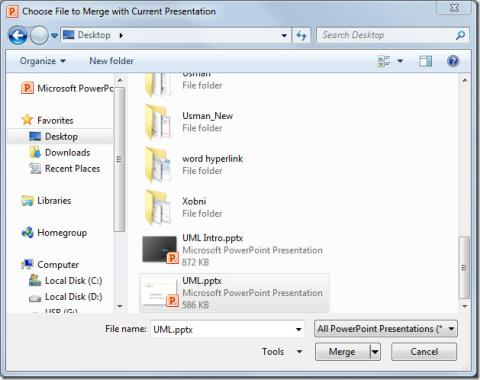Select Computer in the navigation pane
The image size is (480, 380).
[58, 265]
